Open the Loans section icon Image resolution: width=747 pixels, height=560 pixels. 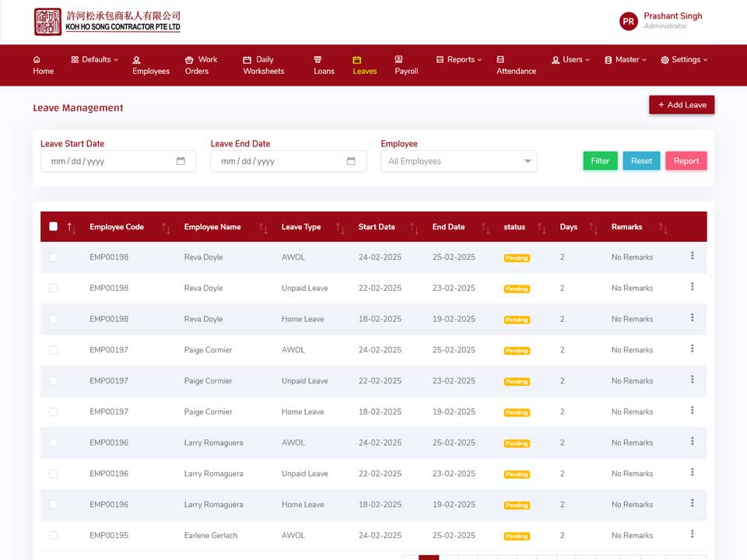(x=317, y=60)
